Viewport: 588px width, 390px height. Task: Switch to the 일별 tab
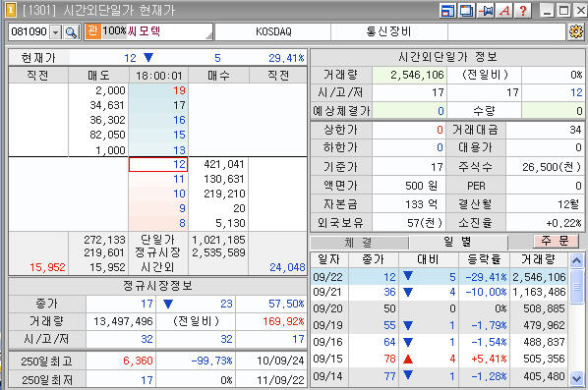(458, 242)
